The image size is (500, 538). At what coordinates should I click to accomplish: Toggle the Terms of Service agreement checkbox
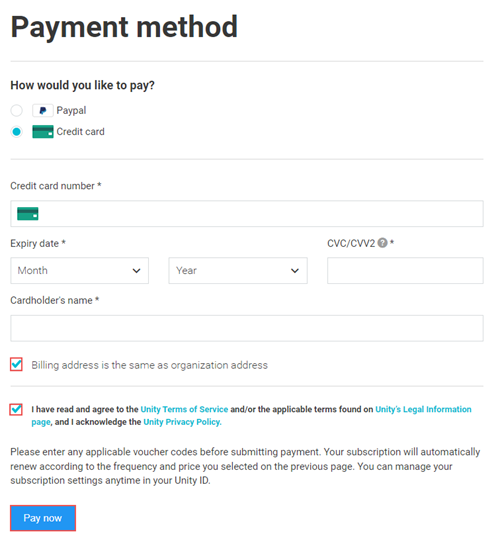tap(16, 409)
